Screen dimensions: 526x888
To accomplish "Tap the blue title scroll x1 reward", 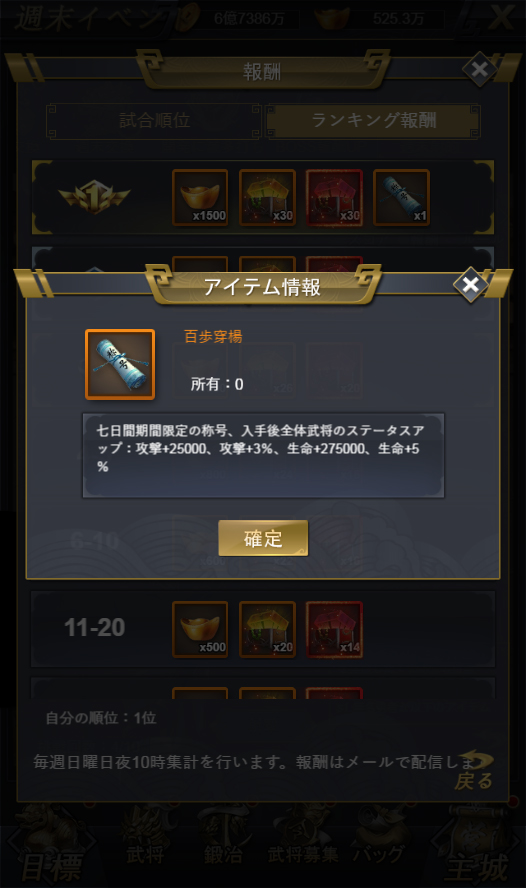I will pos(401,198).
